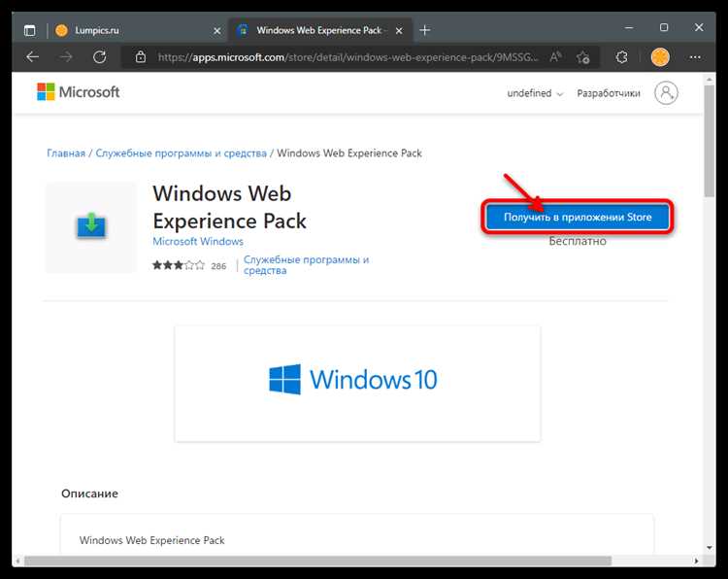Viewport: 728px width, 579px height.
Task: Open the Read aloud icon in address bar
Action: [555, 57]
